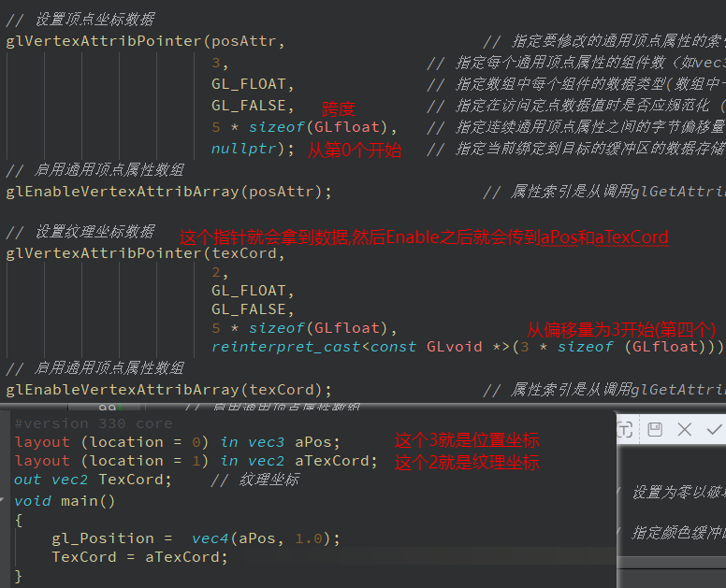Click the 'TexCord = aTexCord;' line

point(139,557)
